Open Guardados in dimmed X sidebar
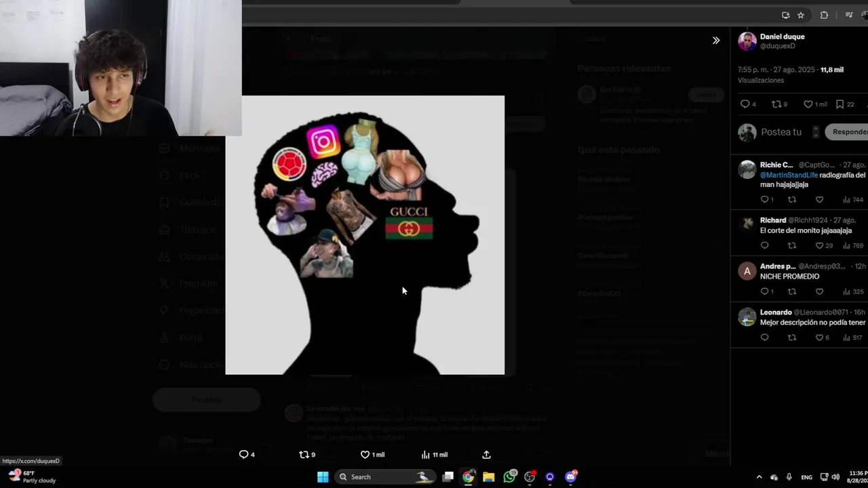Image resolution: width=868 pixels, height=488 pixels. point(192,202)
